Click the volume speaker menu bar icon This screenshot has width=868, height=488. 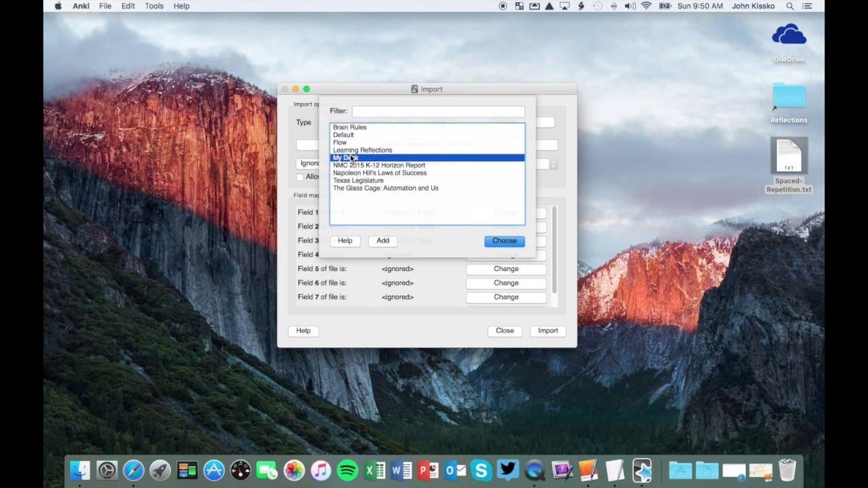630,6
